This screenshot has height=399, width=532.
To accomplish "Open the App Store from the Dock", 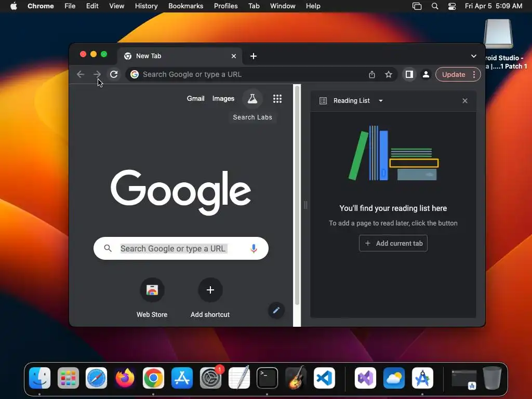I will click(x=182, y=378).
